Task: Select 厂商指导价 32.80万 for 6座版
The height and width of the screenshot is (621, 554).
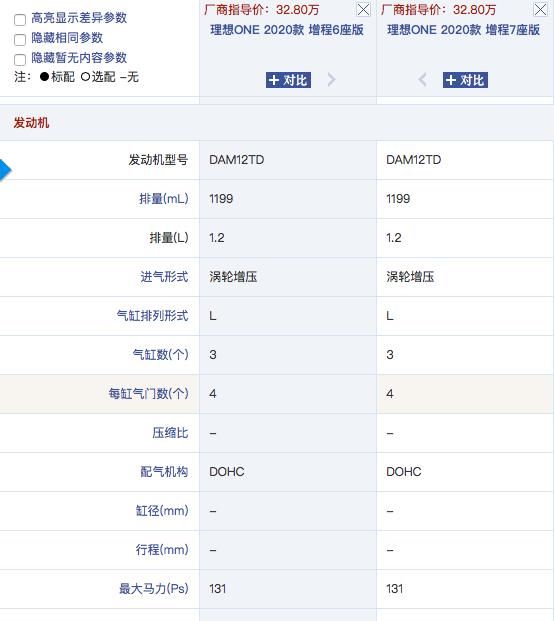Action: (262, 10)
